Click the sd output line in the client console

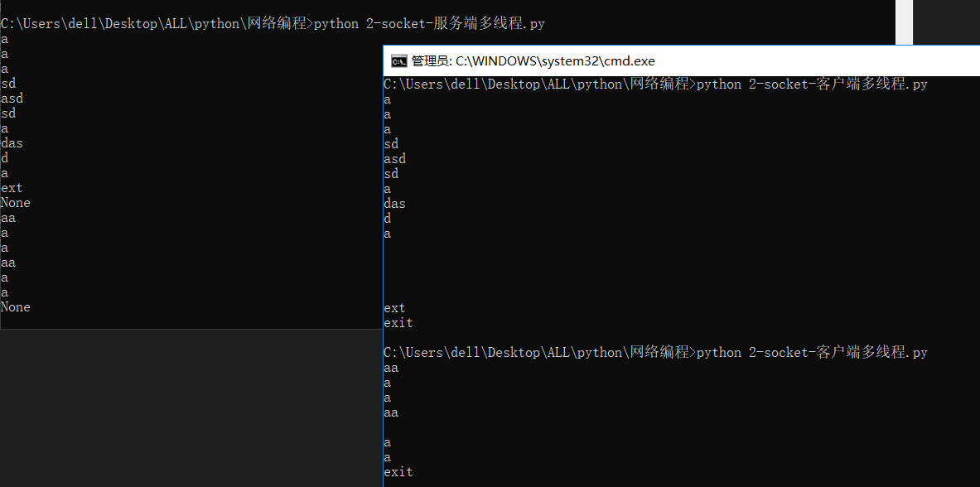[390, 143]
